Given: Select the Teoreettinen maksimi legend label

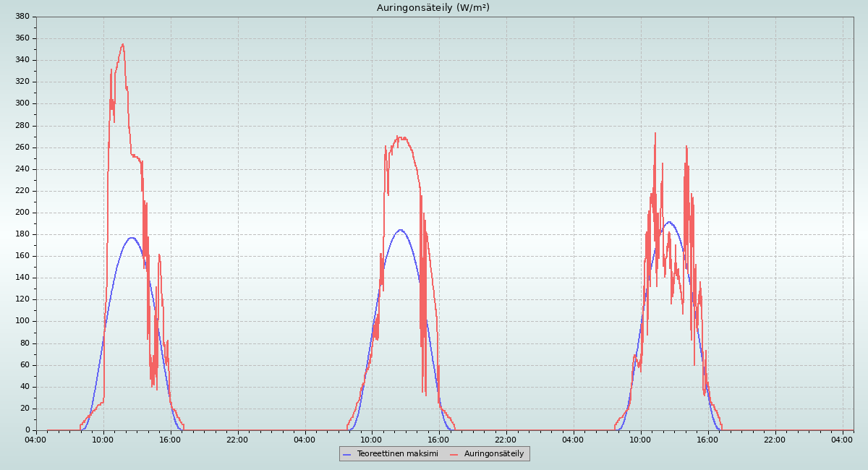Looking at the screenshot, I should click(397, 453).
